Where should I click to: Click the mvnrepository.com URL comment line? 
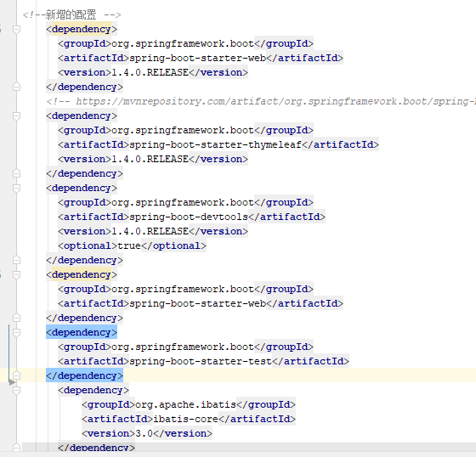(261, 101)
